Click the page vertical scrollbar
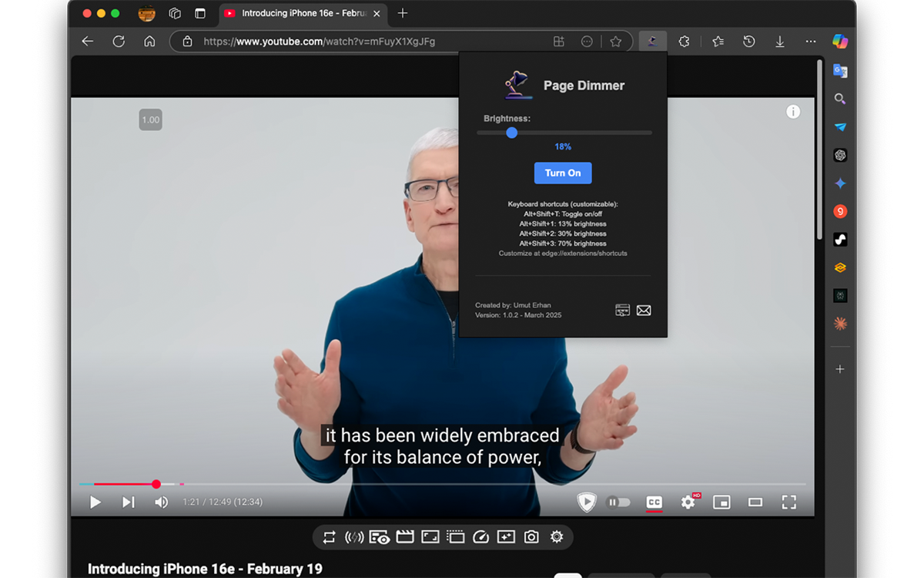This screenshot has width=924, height=578. coord(820,150)
